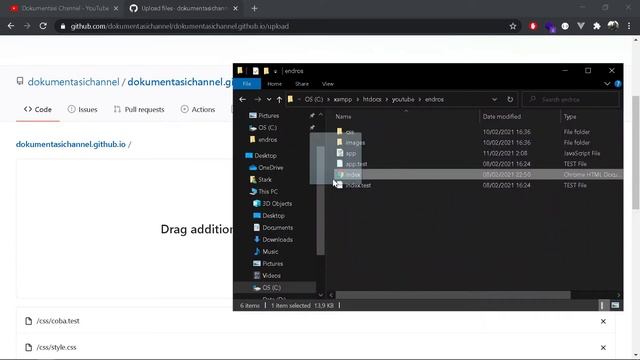
Task: Click the GitHub address bar URL
Action: [x=180, y=26]
